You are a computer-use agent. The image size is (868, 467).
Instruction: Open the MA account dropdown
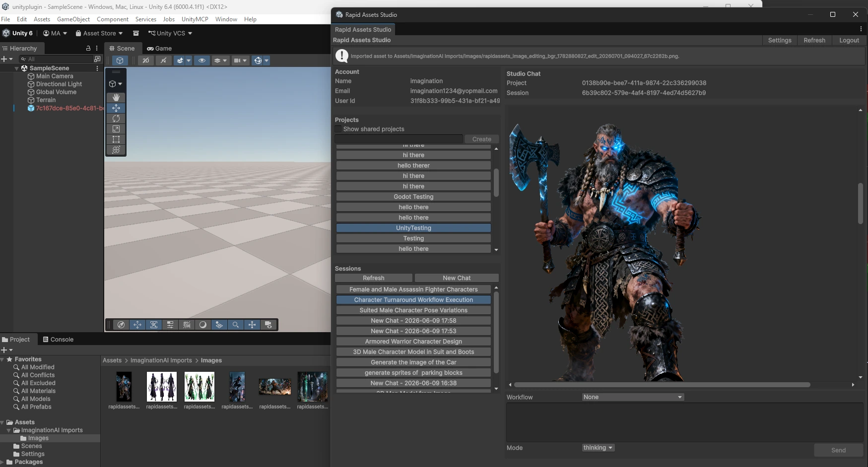(x=55, y=33)
